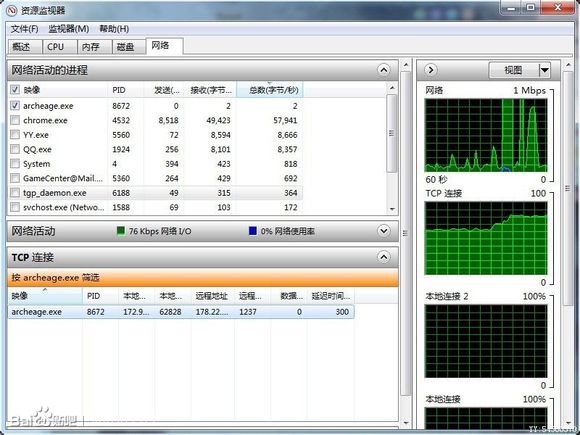Screen dimensions: 580x435
Task: Uncheck the archeage.exe process checkbox
Action: point(15,106)
